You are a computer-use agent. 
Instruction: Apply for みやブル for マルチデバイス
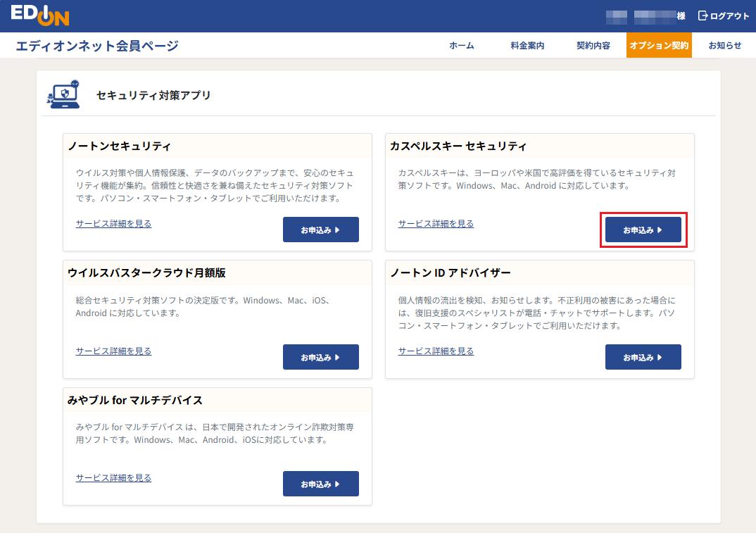[320, 483]
